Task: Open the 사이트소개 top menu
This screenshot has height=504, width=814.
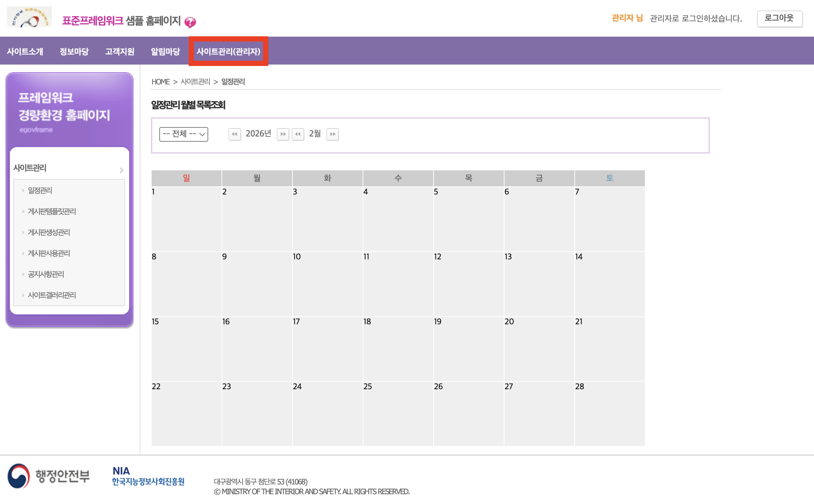Action: point(25,52)
